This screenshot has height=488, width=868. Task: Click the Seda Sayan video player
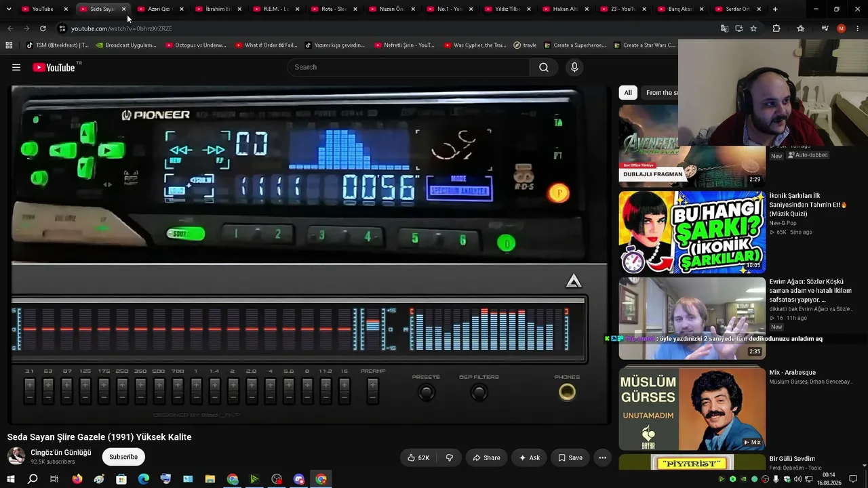309,256
